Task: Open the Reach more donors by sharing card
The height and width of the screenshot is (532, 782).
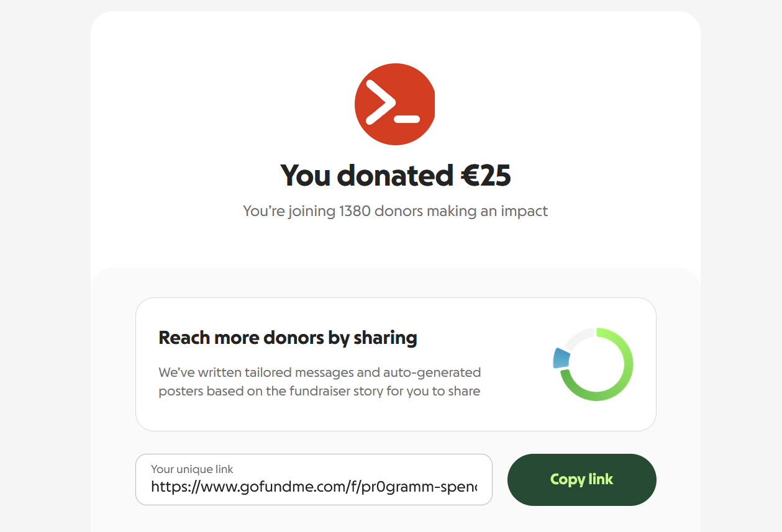Action: click(x=396, y=364)
